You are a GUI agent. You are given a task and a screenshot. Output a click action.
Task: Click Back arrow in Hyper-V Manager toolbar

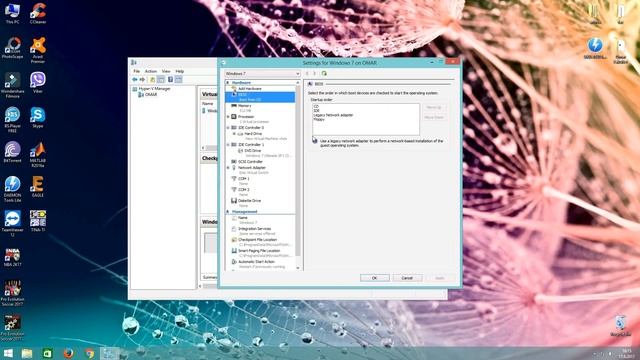point(135,80)
